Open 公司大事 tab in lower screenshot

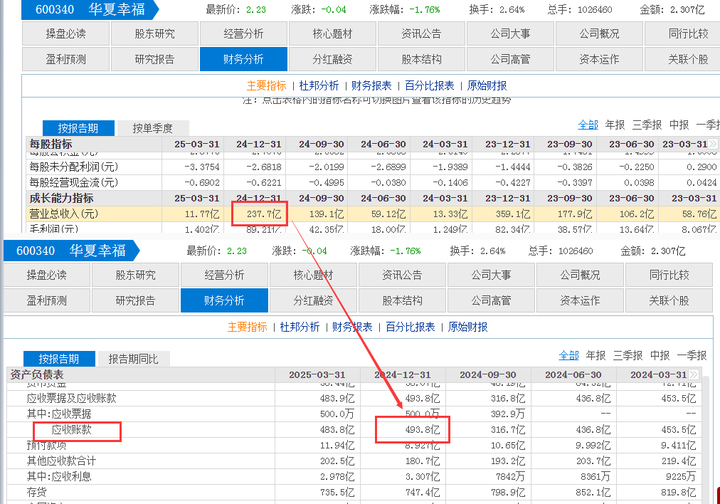coord(491,275)
